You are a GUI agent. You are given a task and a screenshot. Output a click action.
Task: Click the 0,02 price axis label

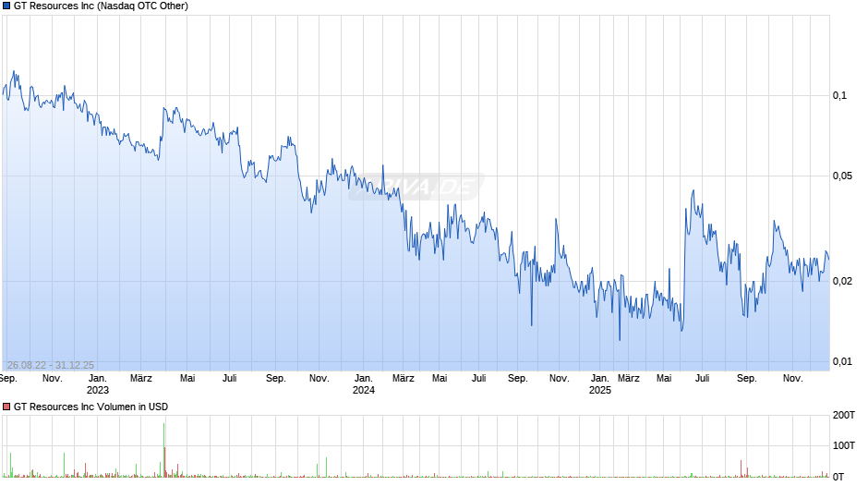pyautogui.click(x=842, y=281)
